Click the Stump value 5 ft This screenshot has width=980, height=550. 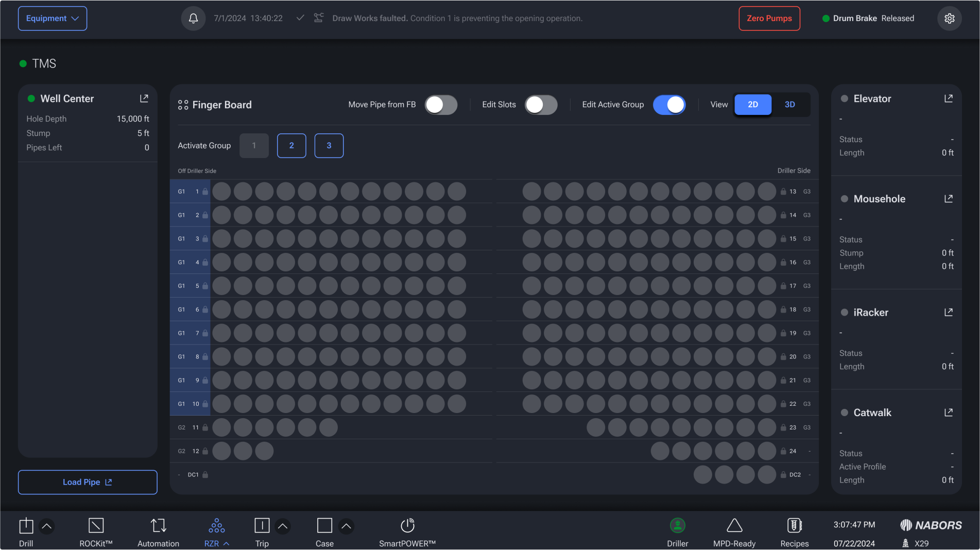point(143,133)
